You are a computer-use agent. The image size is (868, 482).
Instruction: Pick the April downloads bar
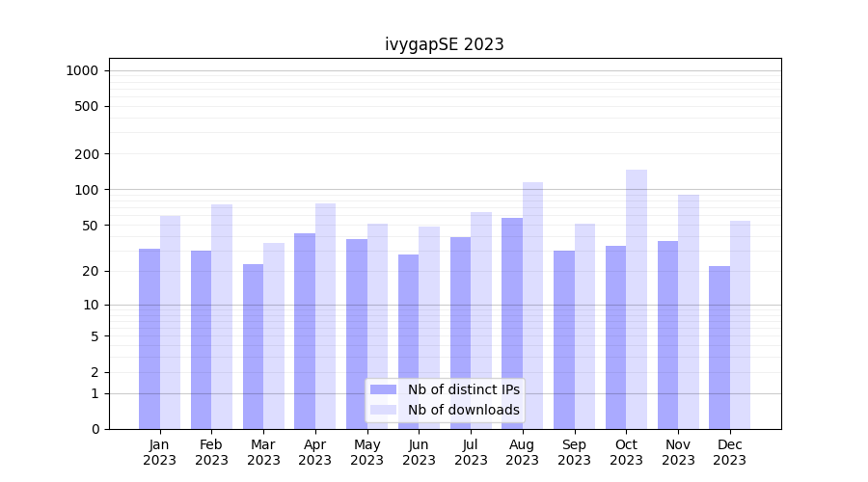coord(326,316)
